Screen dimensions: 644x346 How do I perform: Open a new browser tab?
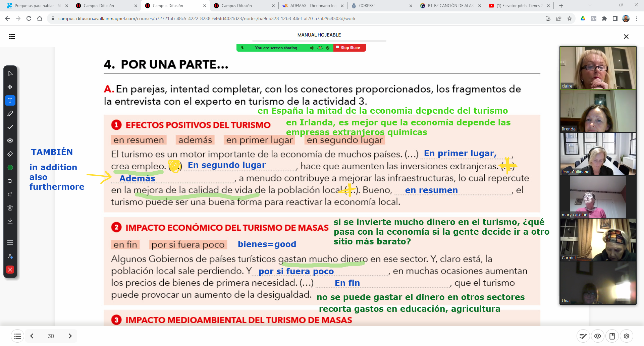tap(561, 6)
